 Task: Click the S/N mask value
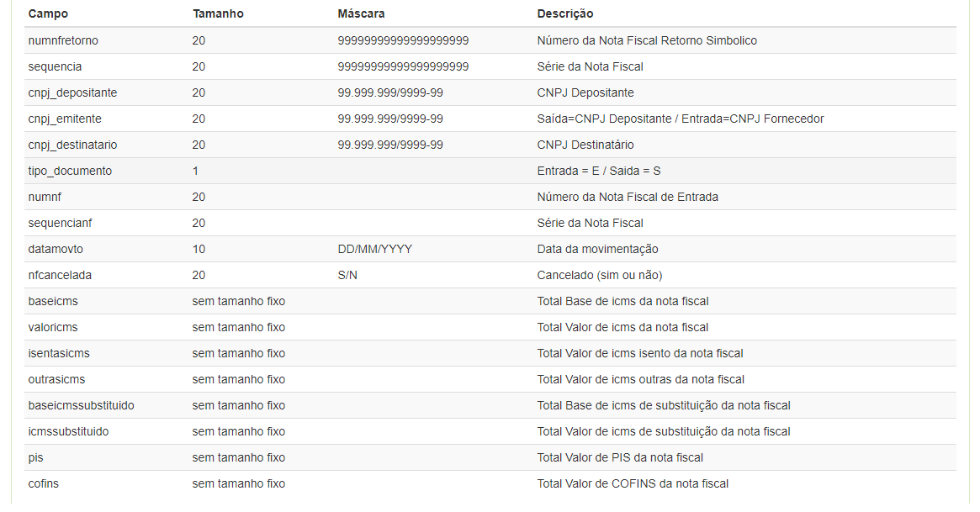pyautogui.click(x=347, y=275)
